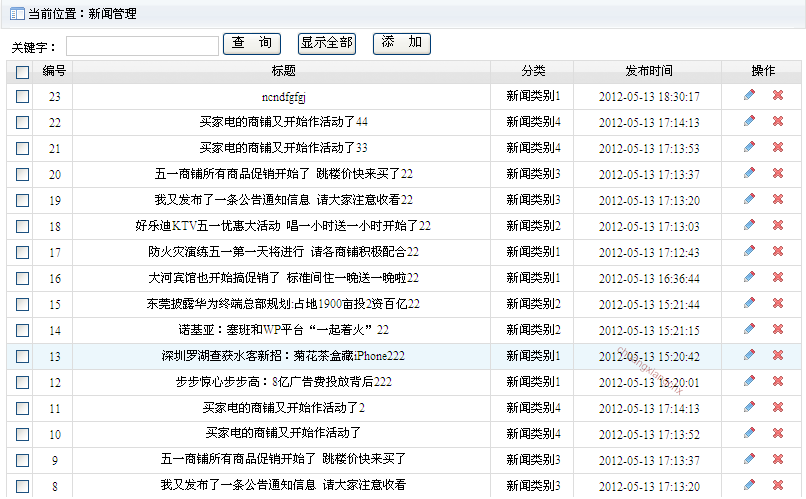The height and width of the screenshot is (499, 806).
Task: Edit news item number 10
Action: (x=749, y=433)
